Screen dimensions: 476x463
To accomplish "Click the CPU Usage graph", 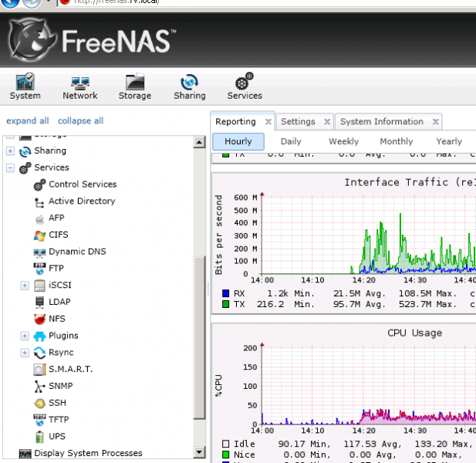I will point(368,385).
